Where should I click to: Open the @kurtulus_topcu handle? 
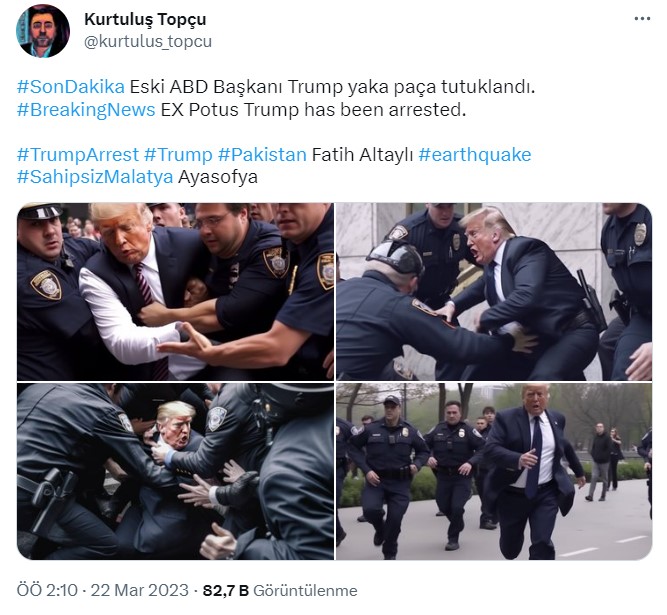148,41
